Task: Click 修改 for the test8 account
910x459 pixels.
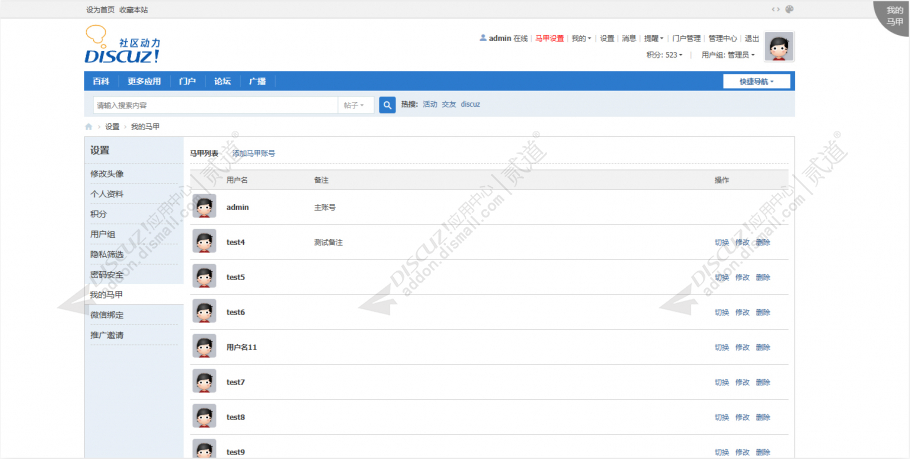Action: coord(742,417)
